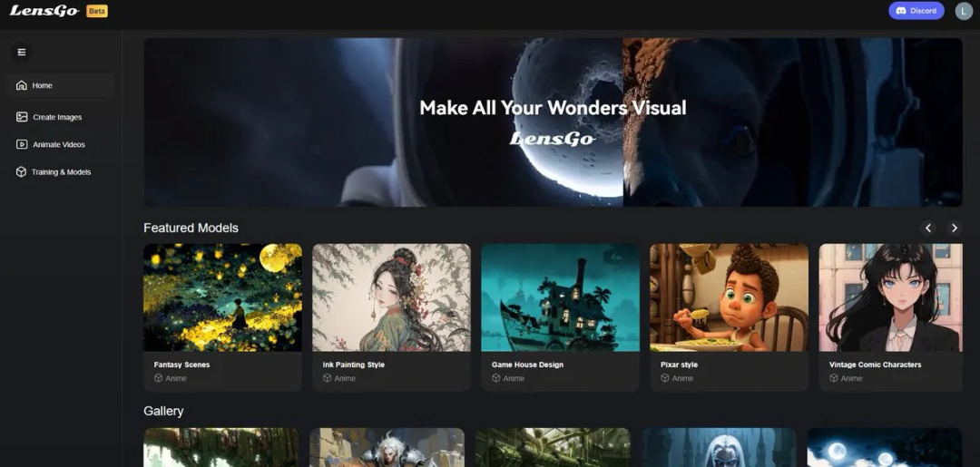Open the gallery image with full moon
980x467 pixels.
885,447
